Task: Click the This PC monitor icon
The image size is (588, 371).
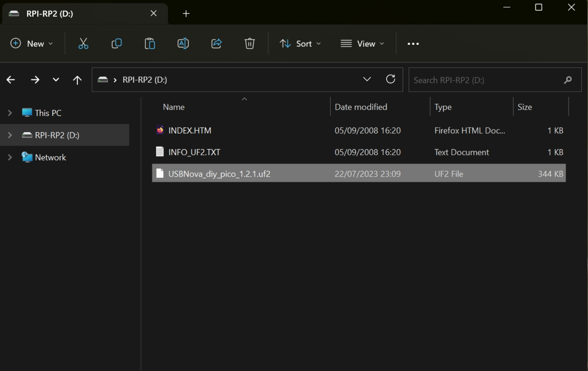Action: click(x=27, y=112)
